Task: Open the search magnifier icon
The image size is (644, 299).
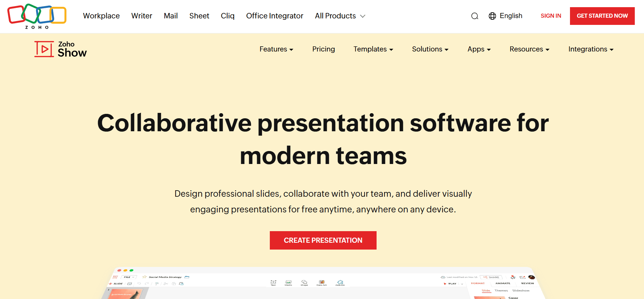Action: point(474,16)
